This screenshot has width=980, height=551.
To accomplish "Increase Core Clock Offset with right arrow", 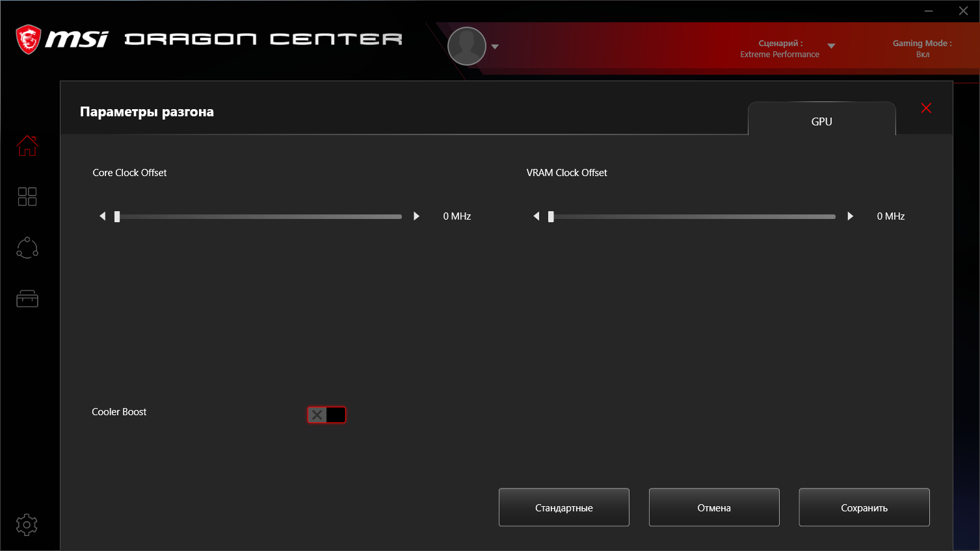I will tap(416, 216).
